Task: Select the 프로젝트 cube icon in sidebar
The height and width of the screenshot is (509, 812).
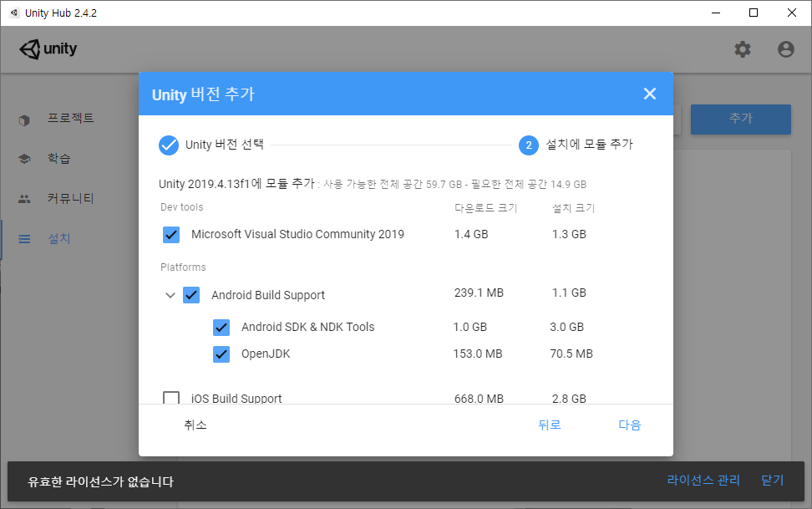Action: (24, 120)
